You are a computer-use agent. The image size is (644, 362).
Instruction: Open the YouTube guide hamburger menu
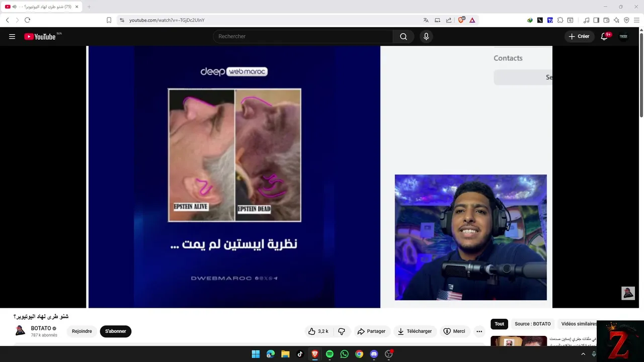(12, 36)
